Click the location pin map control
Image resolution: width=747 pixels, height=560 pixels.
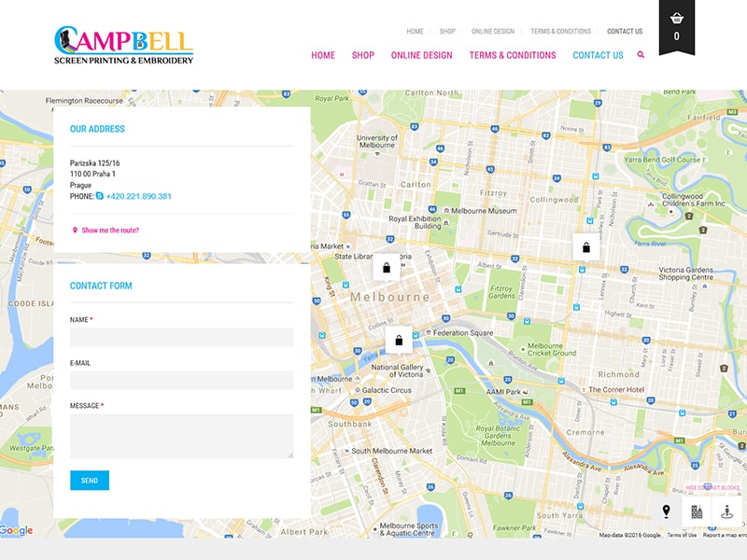click(x=667, y=511)
